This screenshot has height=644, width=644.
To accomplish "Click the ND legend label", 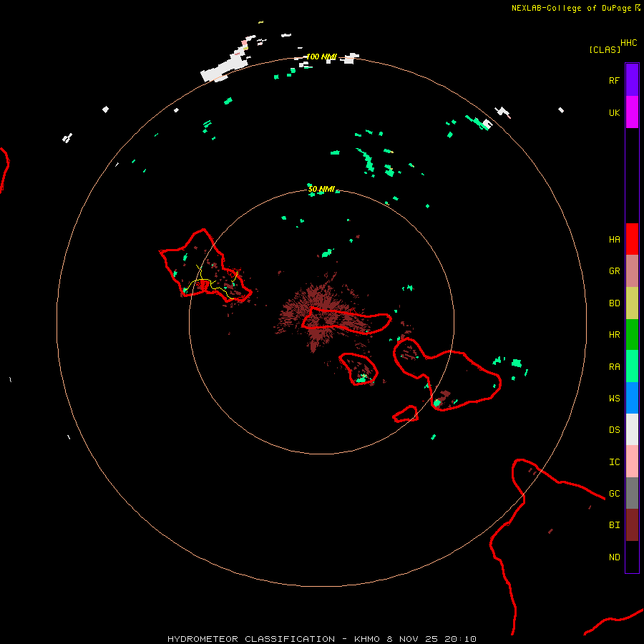I will 615,557.
